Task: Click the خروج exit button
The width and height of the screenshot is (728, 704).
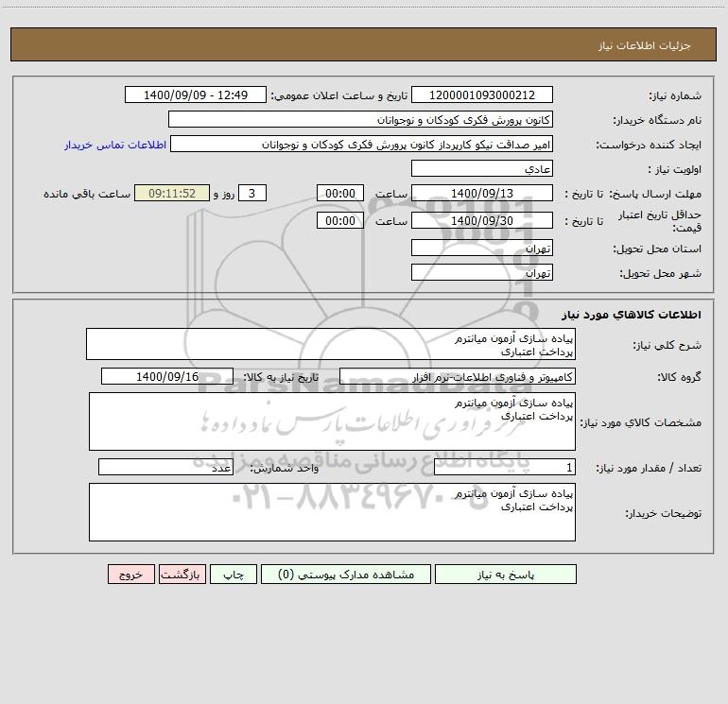Action: (130, 574)
